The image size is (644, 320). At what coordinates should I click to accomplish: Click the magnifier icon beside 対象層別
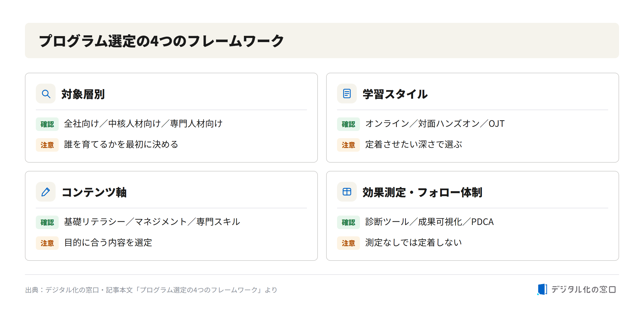point(46,94)
